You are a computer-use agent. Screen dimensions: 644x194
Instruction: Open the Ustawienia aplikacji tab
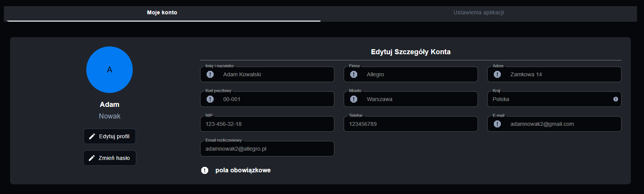point(478,13)
